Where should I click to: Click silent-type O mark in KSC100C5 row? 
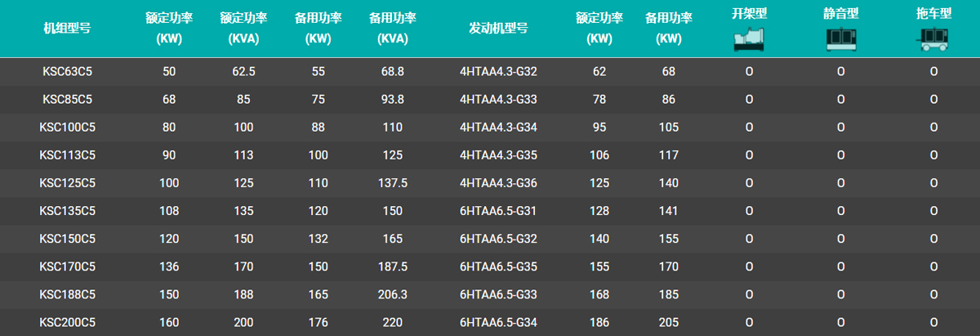[x=840, y=128]
